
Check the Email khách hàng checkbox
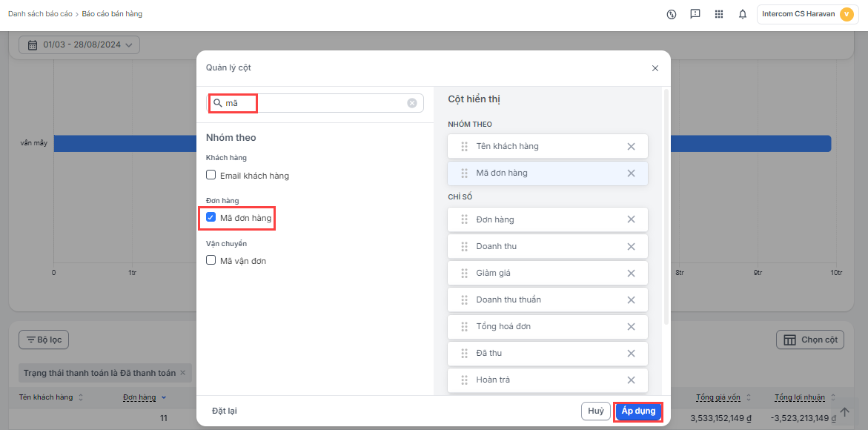point(211,176)
